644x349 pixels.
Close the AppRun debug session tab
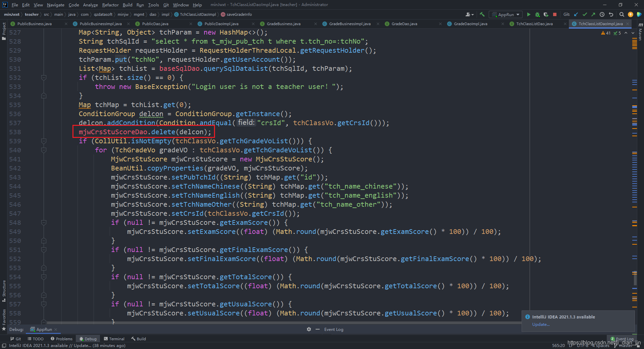56,330
